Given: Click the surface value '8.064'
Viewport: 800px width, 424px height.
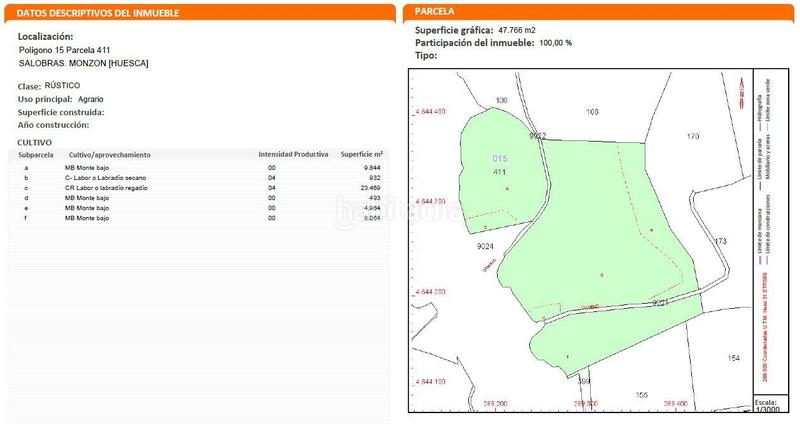Looking at the screenshot, I should pos(372,218).
